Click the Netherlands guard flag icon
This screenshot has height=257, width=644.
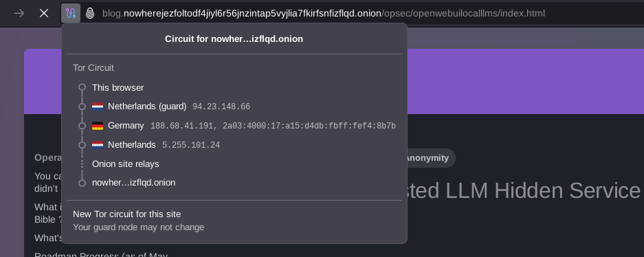coord(98,107)
